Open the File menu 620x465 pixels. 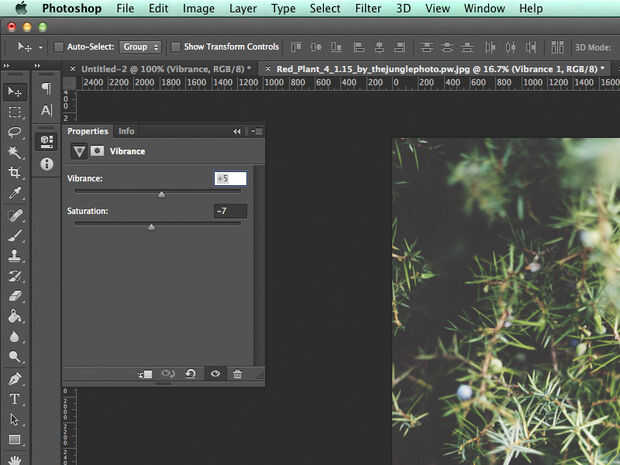pos(125,8)
